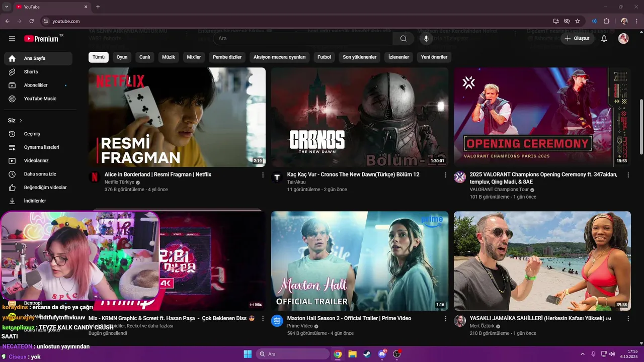
Task: Open the browser extensions puzzle icon
Action: 606,21
